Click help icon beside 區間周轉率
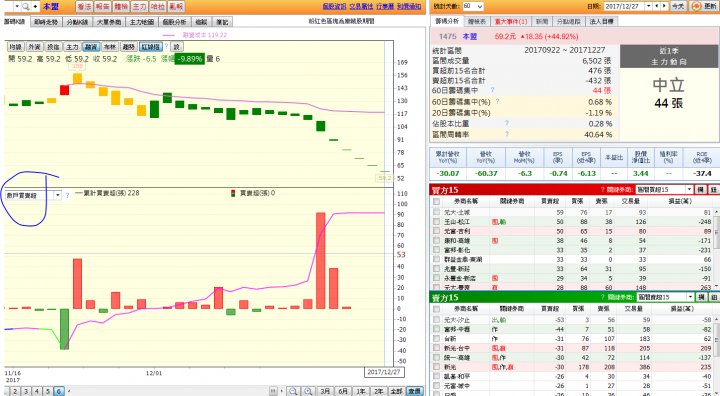720x396 pixels. pos(506,134)
